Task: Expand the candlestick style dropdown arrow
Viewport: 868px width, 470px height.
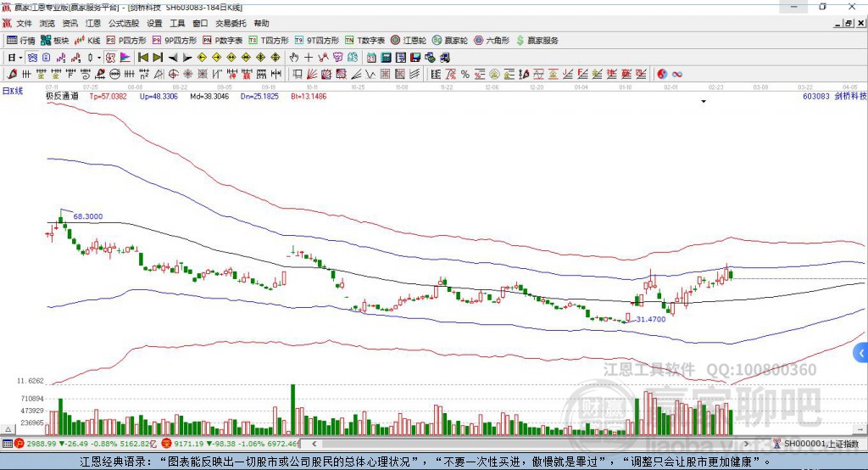Action: point(99,58)
